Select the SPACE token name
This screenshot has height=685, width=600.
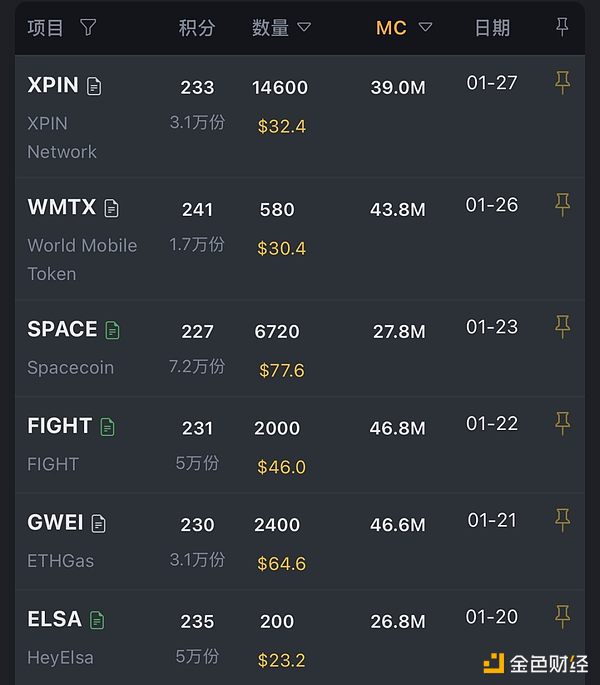[62, 329]
